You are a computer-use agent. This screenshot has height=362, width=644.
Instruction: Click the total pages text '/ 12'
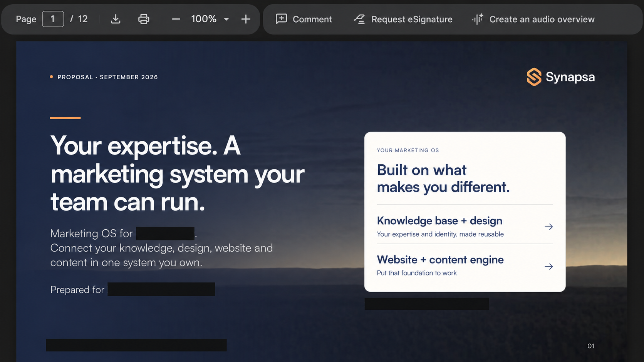click(79, 19)
